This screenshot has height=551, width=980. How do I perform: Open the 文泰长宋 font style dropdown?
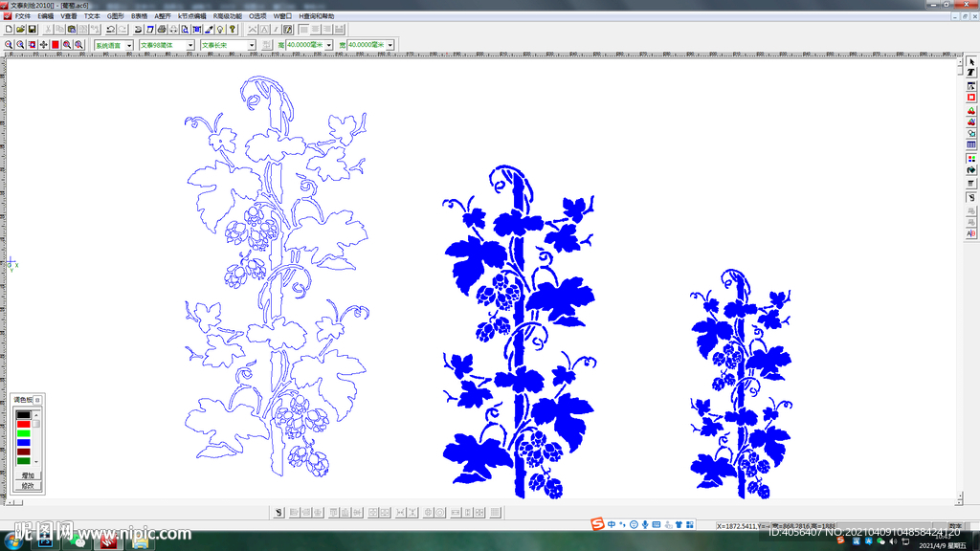tap(252, 45)
